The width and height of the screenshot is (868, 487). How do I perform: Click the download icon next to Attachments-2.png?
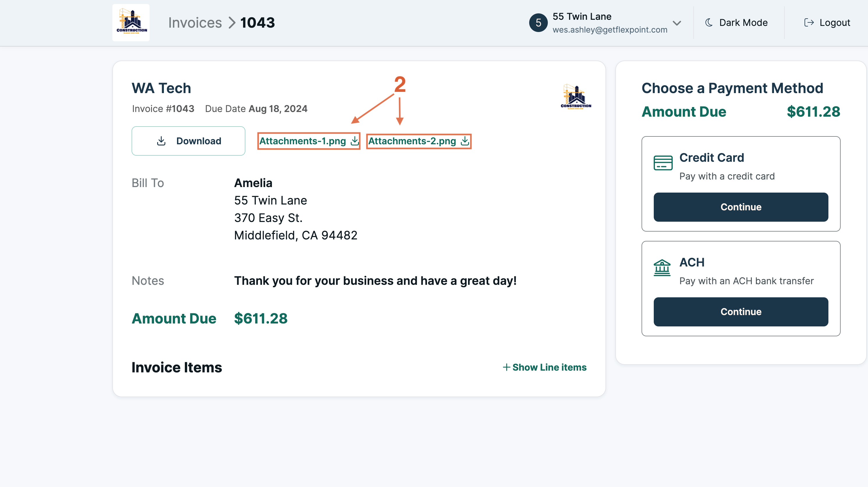(x=464, y=141)
